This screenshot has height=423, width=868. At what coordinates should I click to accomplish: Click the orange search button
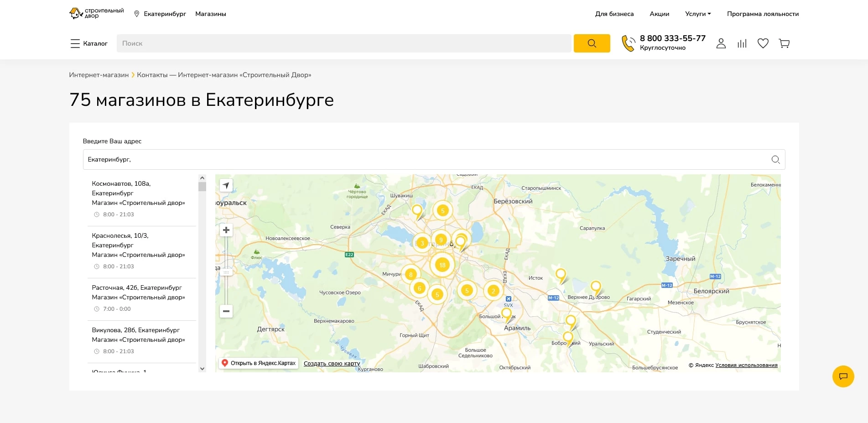point(592,43)
